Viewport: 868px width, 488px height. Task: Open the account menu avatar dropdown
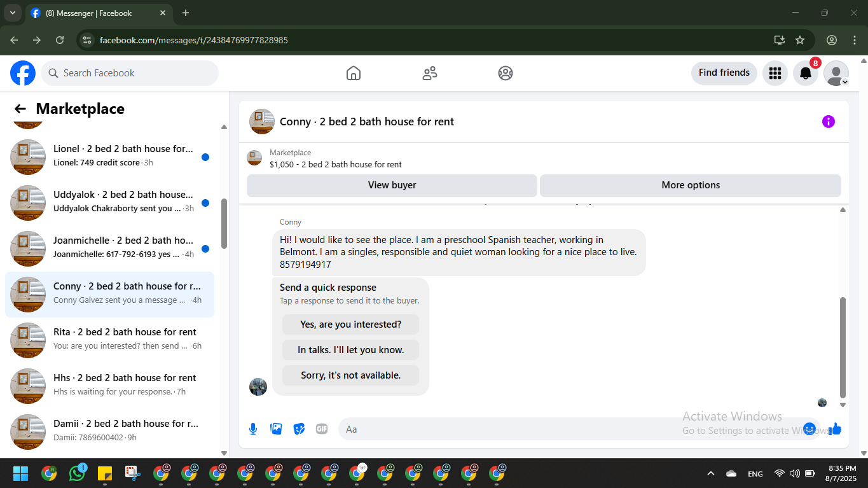tap(836, 73)
